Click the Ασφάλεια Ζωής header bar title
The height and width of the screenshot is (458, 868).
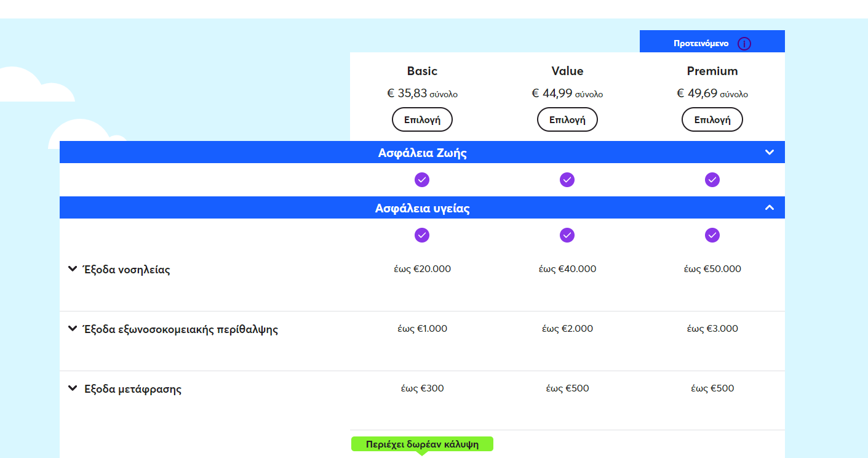pos(422,153)
